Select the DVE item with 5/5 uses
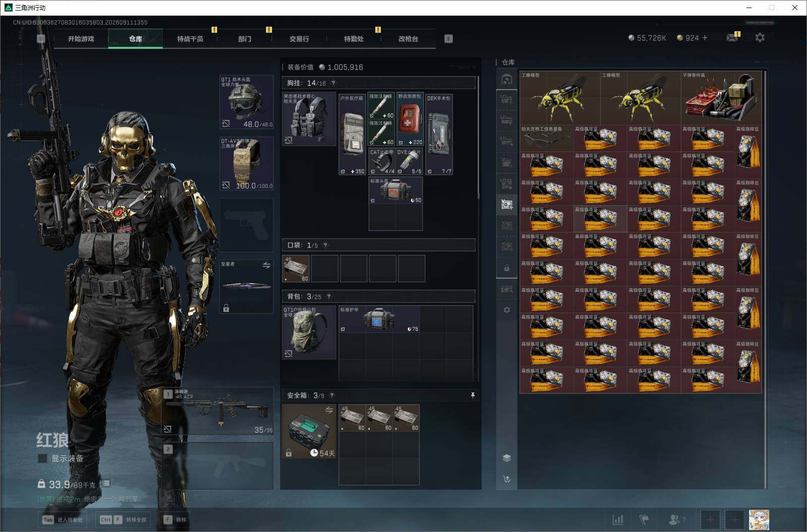The height and width of the screenshot is (532, 807). click(410, 161)
